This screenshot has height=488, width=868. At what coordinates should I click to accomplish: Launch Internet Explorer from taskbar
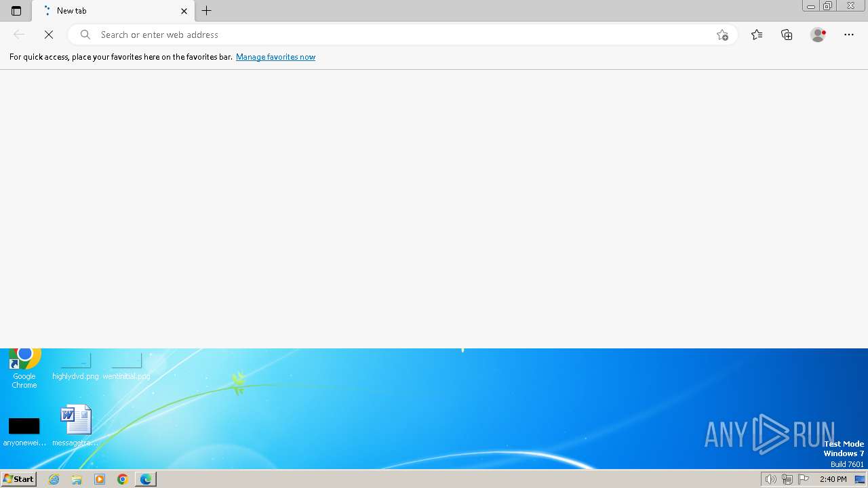tap(54, 479)
